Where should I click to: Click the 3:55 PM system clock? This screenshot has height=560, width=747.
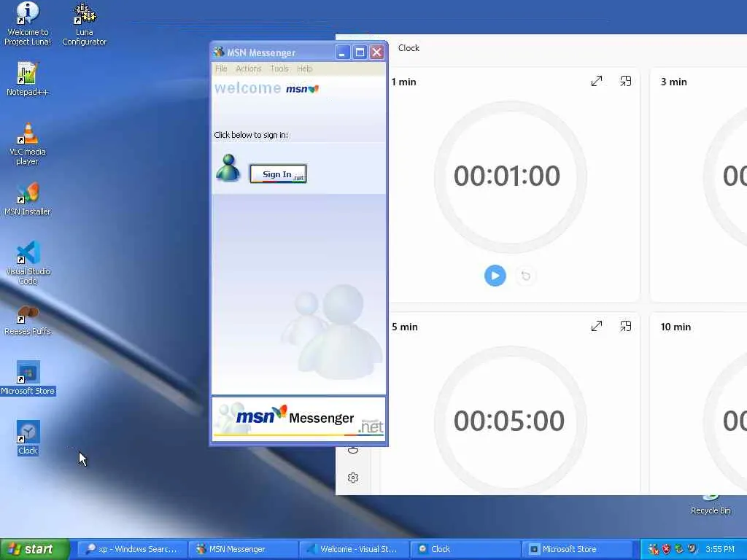(720, 549)
